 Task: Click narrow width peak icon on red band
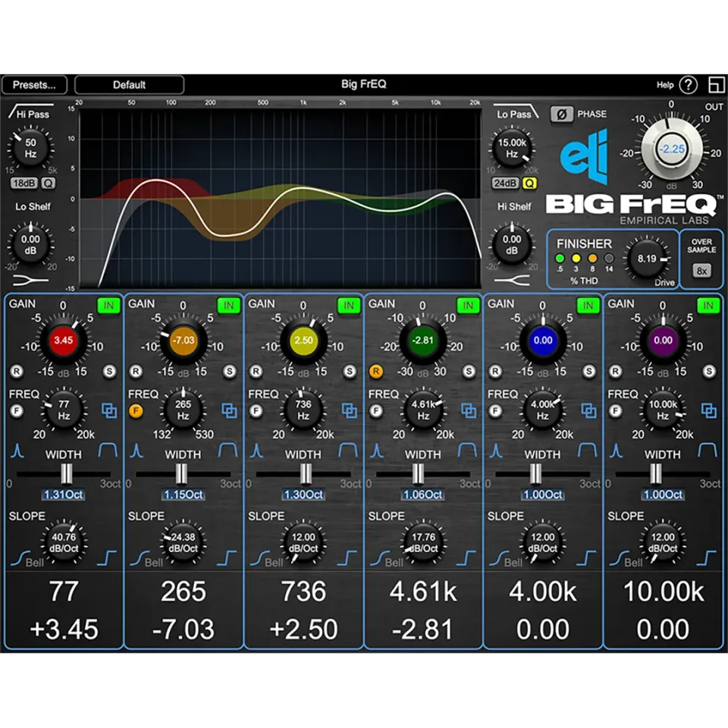click(x=17, y=450)
